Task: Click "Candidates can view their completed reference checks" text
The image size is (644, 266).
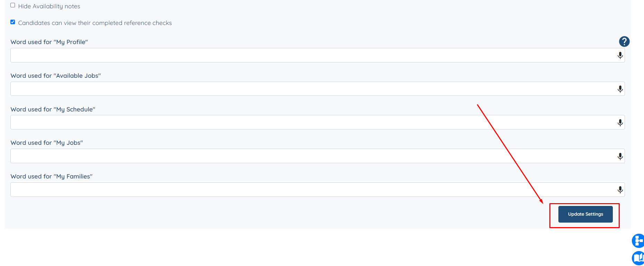Action: tap(95, 23)
